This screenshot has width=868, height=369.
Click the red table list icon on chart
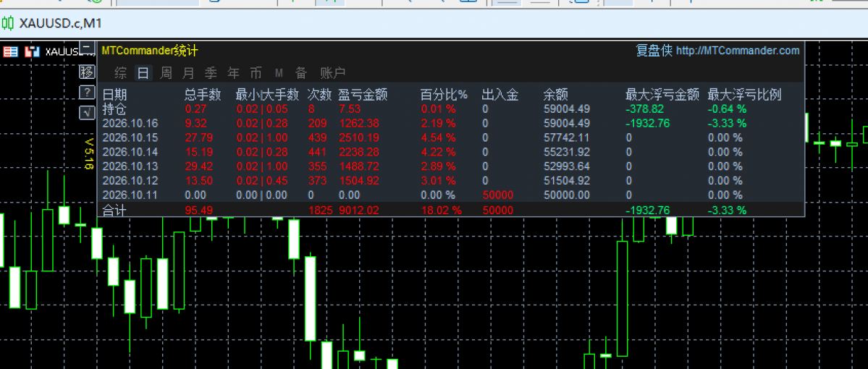11,52
